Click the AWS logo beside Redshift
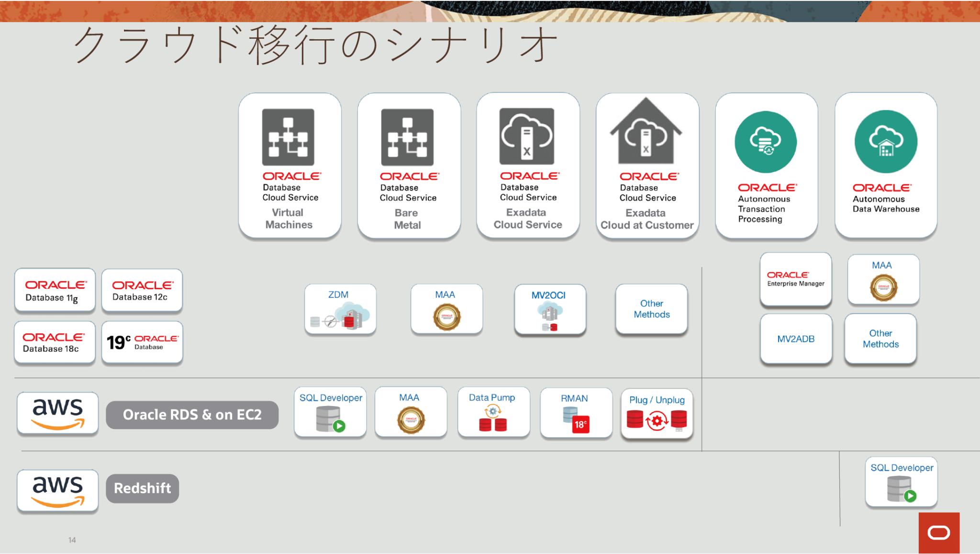 (58, 491)
